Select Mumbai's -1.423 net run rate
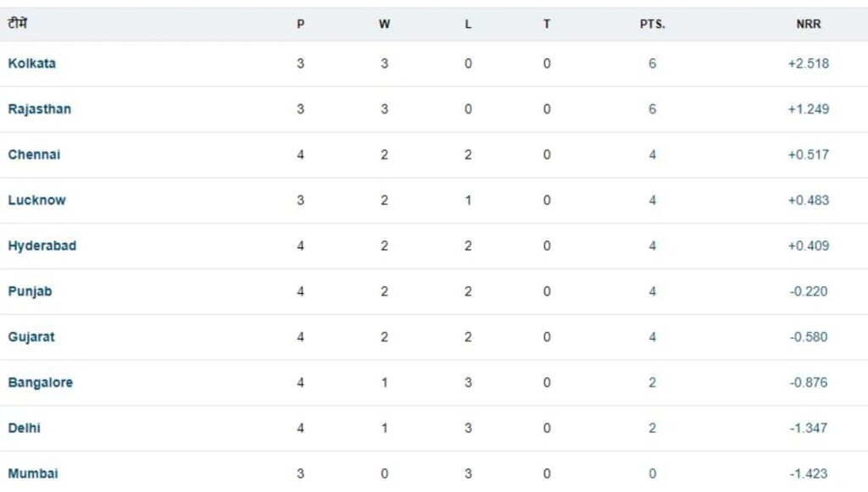 point(808,473)
